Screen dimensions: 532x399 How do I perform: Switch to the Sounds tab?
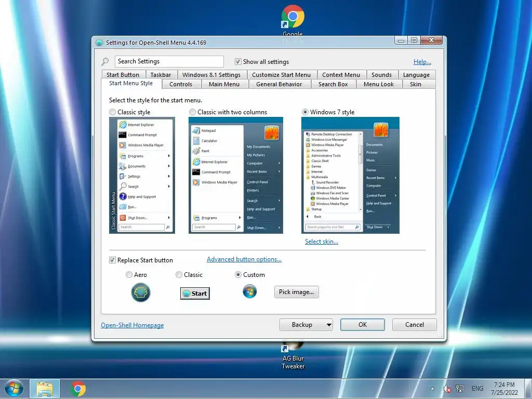[x=381, y=75]
